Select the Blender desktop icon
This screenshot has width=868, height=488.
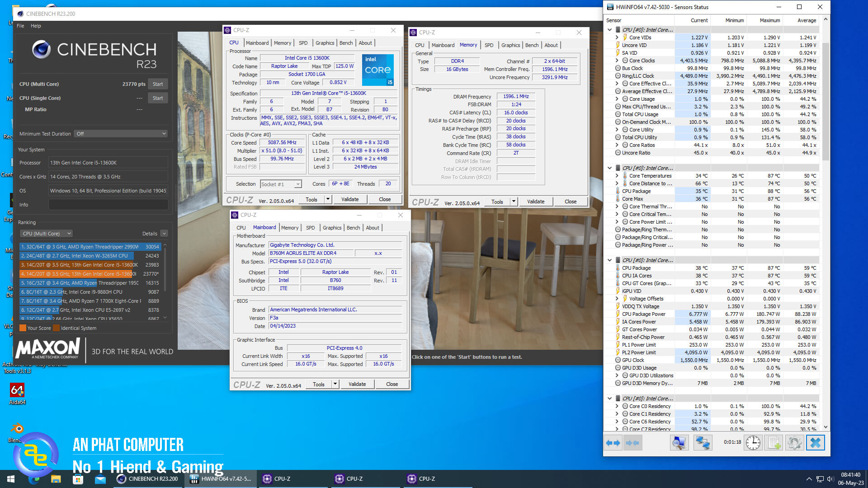pyautogui.click(x=17, y=432)
